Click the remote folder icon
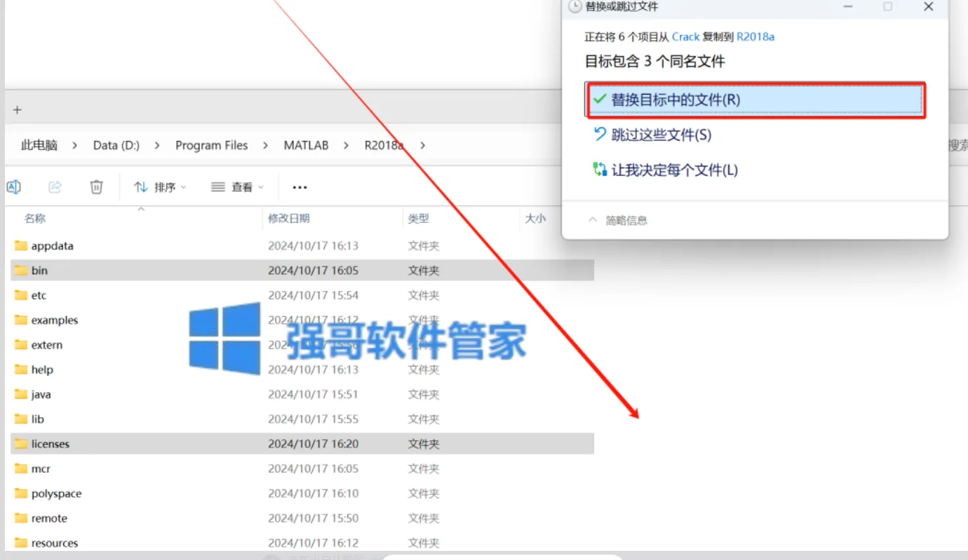The width and height of the screenshot is (968, 560). (21, 519)
